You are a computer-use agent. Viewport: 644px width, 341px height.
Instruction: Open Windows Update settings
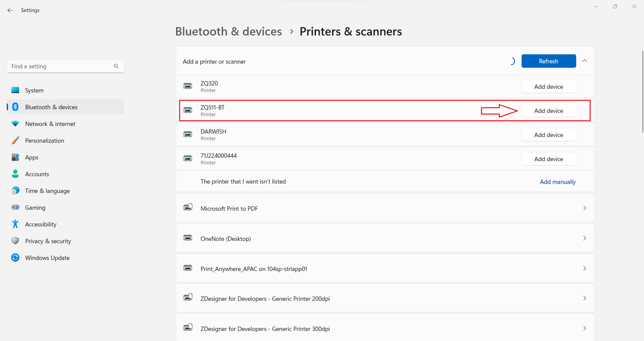click(47, 258)
